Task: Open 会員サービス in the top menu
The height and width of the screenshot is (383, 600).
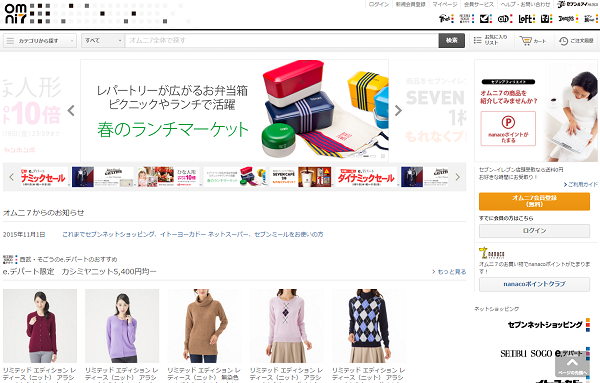Action: 479,4
